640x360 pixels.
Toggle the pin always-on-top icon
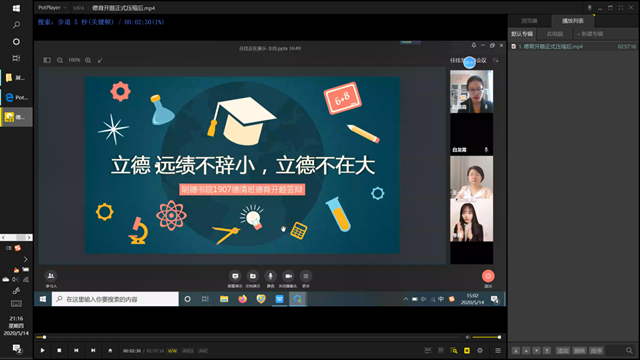(589, 8)
